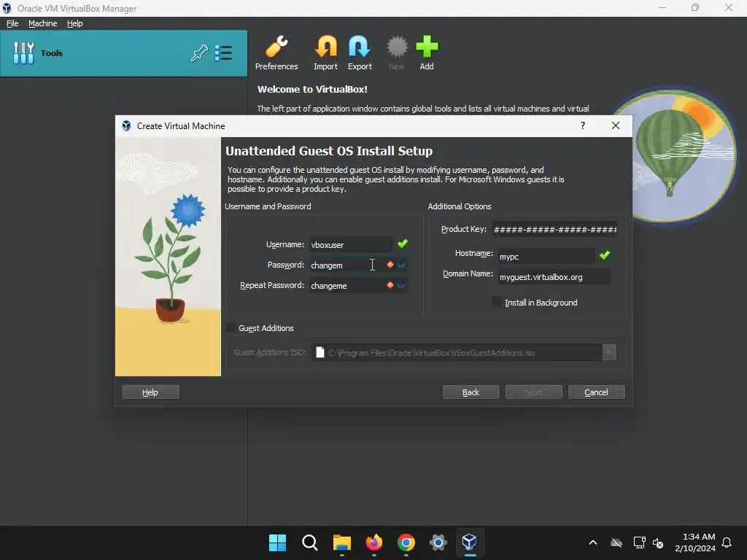The height and width of the screenshot is (560, 747).
Task: Select the Tools item in sidebar
Action: [x=124, y=52]
